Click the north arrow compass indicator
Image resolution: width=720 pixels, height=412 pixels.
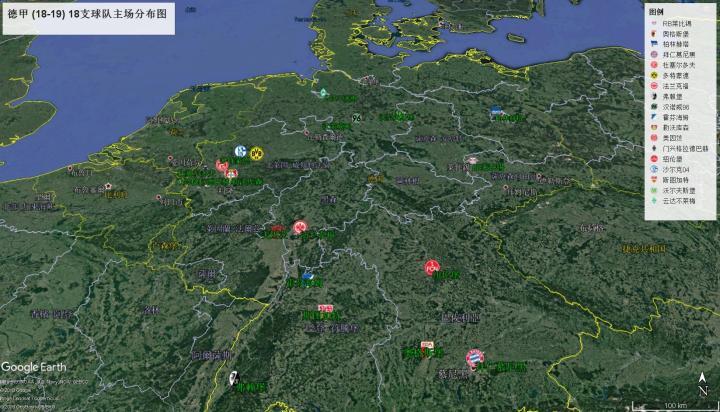point(703,381)
